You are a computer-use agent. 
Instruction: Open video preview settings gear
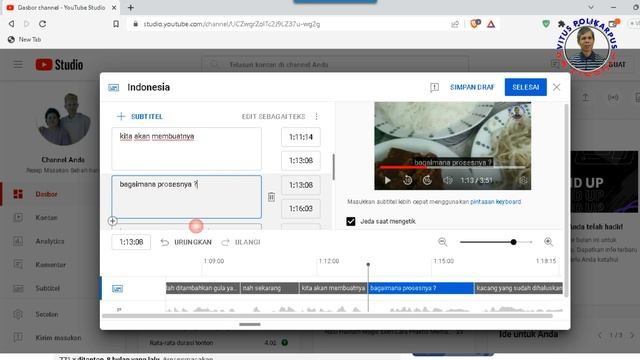point(523,180)
